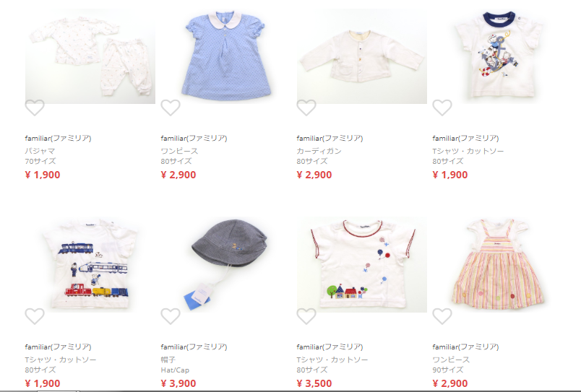Favorite the ¥1,900 pajama set with heart icon
This screenshot has height=392, width=581.
point(35,108)
